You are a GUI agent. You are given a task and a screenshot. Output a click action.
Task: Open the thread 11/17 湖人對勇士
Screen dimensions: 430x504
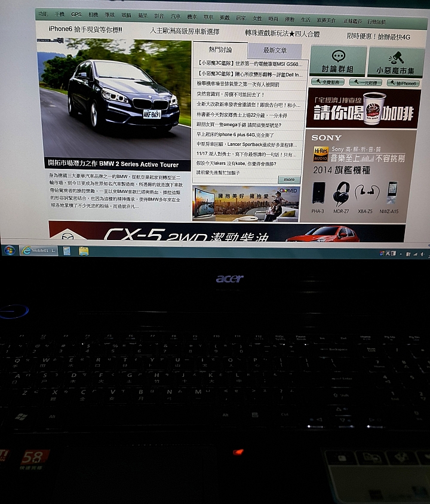[246, 154]
